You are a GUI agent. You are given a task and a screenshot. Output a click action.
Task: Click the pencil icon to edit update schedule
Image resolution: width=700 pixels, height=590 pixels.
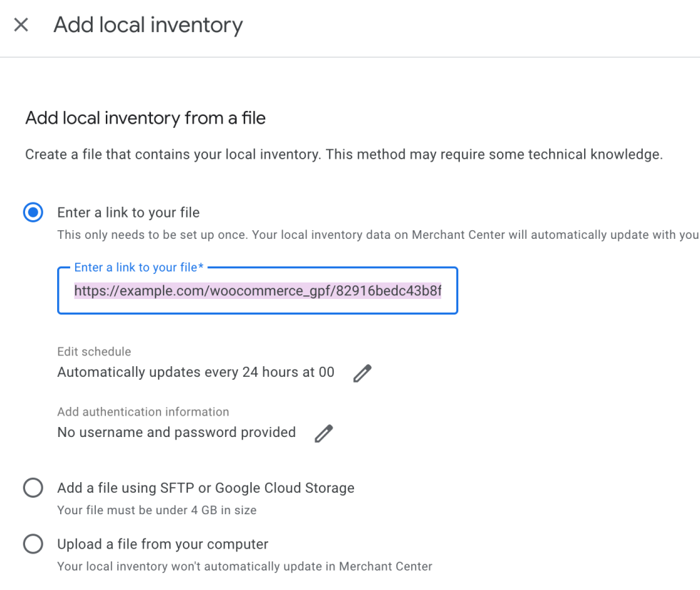tap(363, 373)
